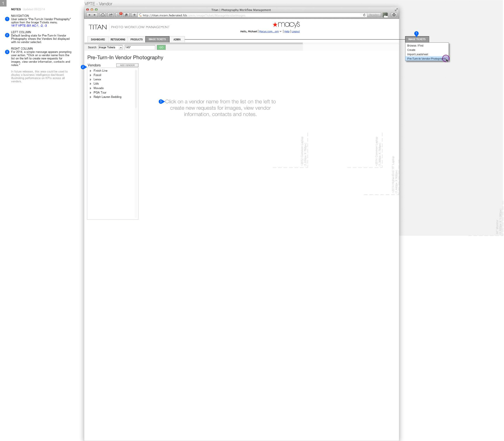
Task: Click the search text field containing 145*
Action: tap(140, 48)
